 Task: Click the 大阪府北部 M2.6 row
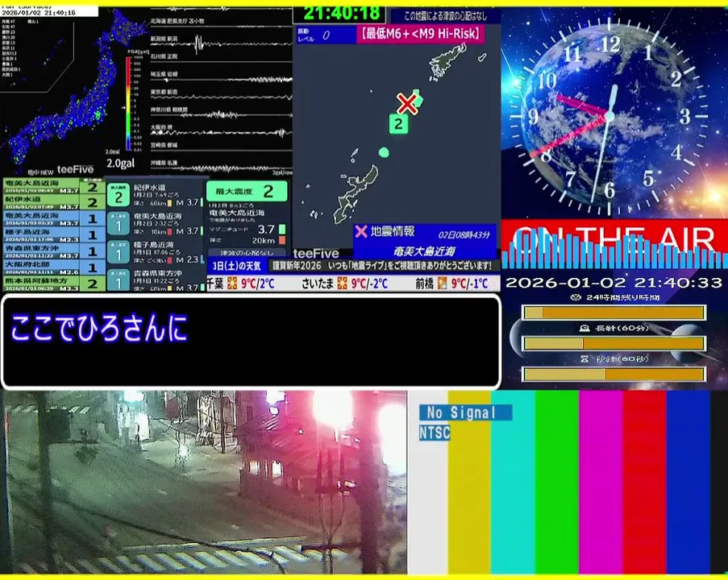coord(53,267)
